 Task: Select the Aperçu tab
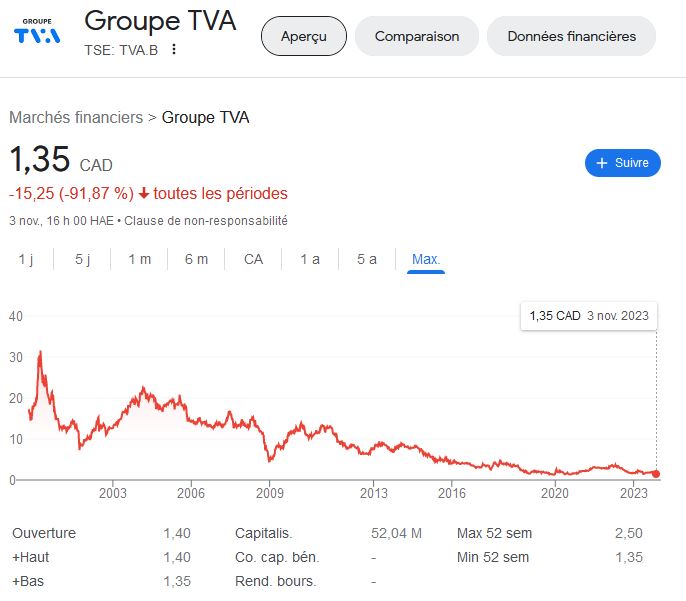303,36
